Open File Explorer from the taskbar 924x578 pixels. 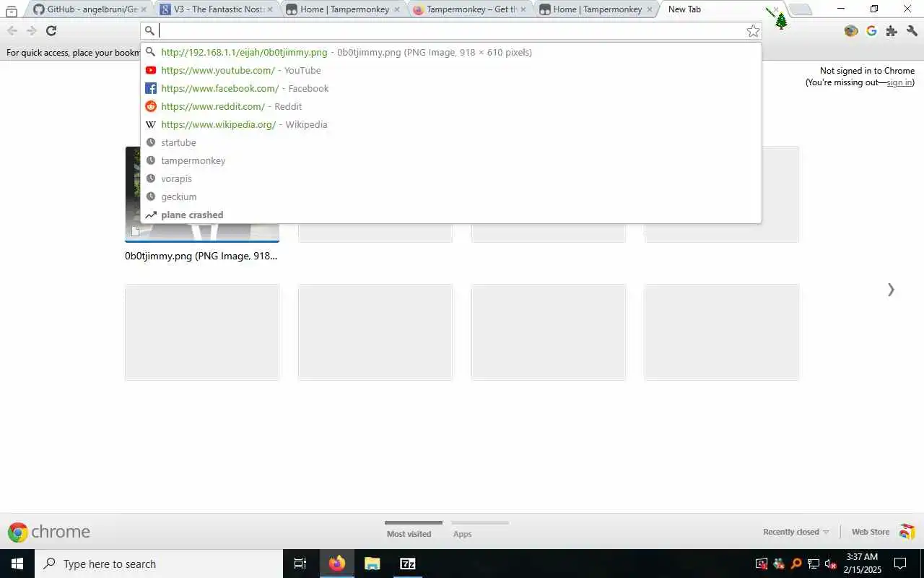click(372, 564)
